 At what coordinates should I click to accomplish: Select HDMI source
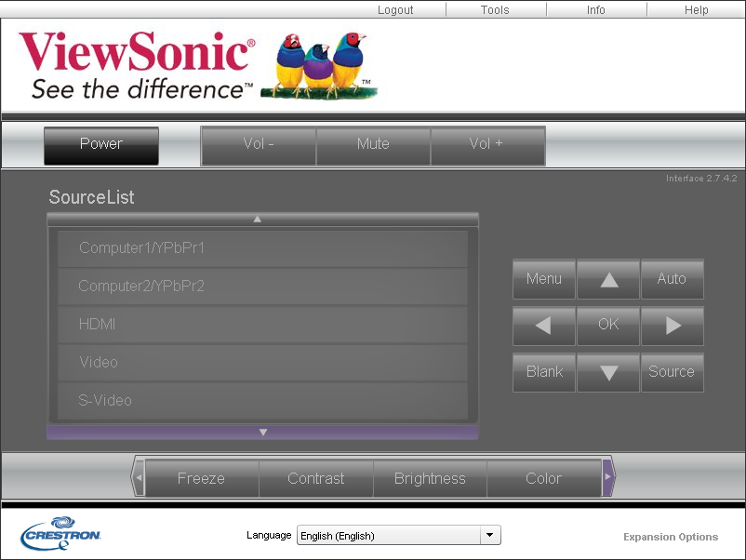(x=262, y=325)
